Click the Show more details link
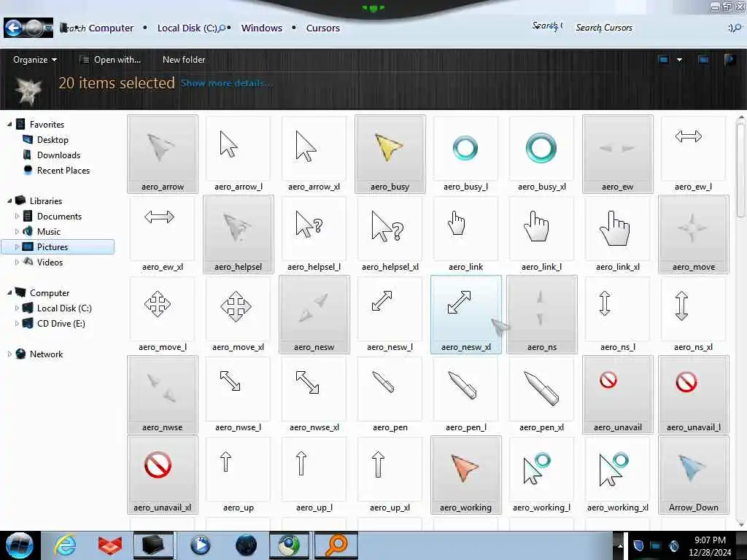The width and height of the screenshot is (747, 560). click(x=227, y=83)
